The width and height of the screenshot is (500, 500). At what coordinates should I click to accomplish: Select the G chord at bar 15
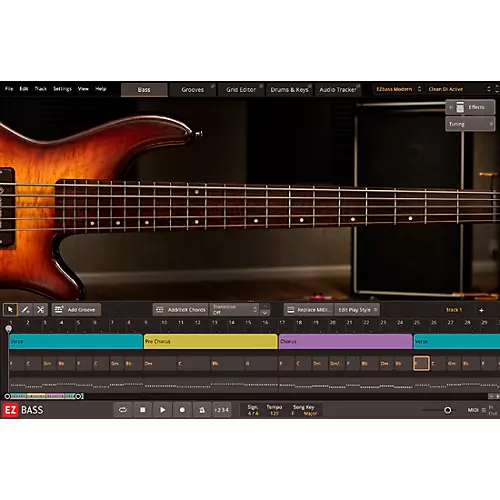(x=261, y=363)
